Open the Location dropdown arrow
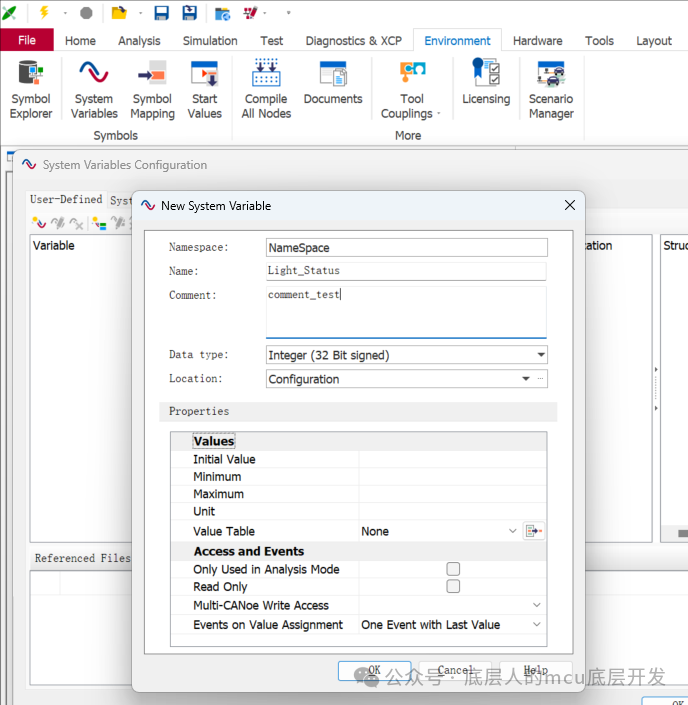The width and height of the screenshot is (688, 705). (526, 379)
